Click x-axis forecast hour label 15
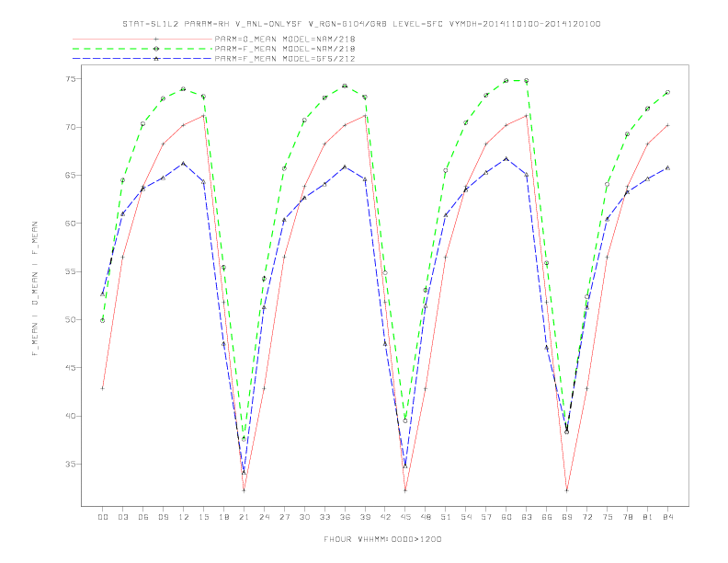The image size is (728, 563). (x=203, y=517)
